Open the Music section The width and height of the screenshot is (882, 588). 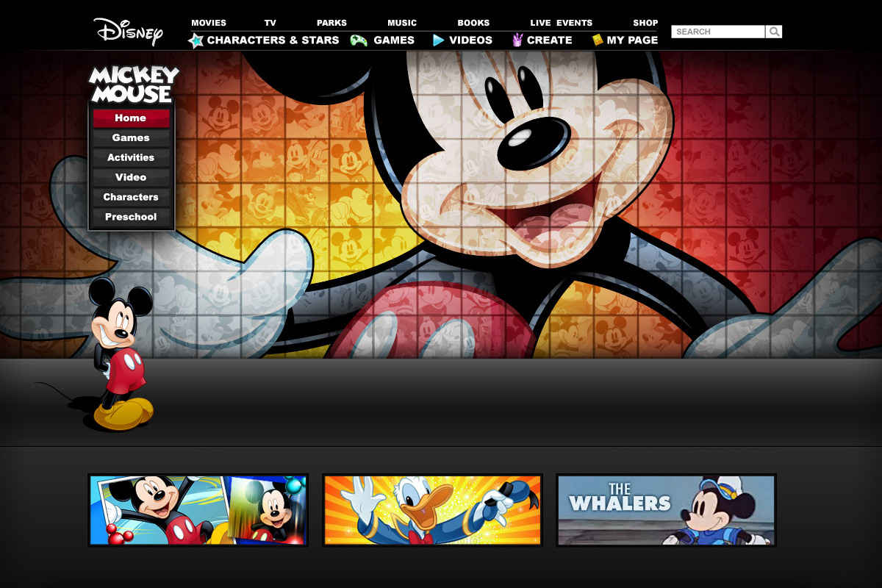(402, 23)
